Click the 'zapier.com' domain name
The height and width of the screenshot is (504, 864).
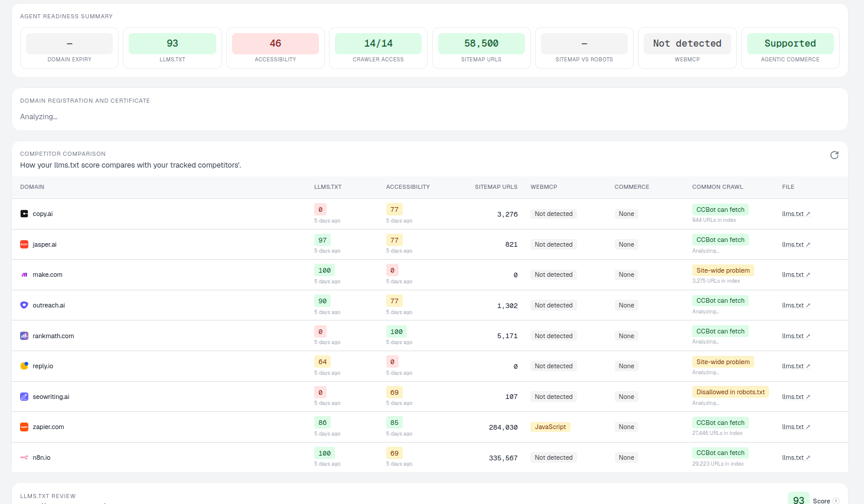click(48, 427)
